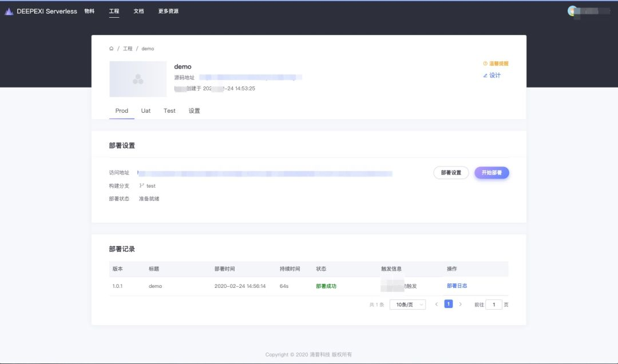Click the 准备就绪 deployment status text
Image resolution: width=618 pixels, height=364 pixels.
tap(149, 199)
